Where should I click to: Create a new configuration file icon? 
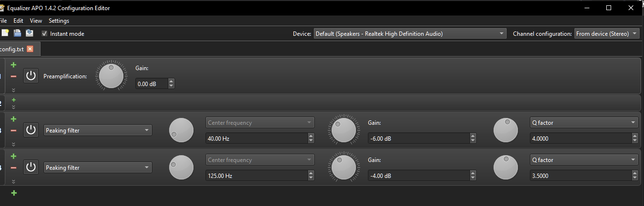pyautogui.click(x=5, y=33)
